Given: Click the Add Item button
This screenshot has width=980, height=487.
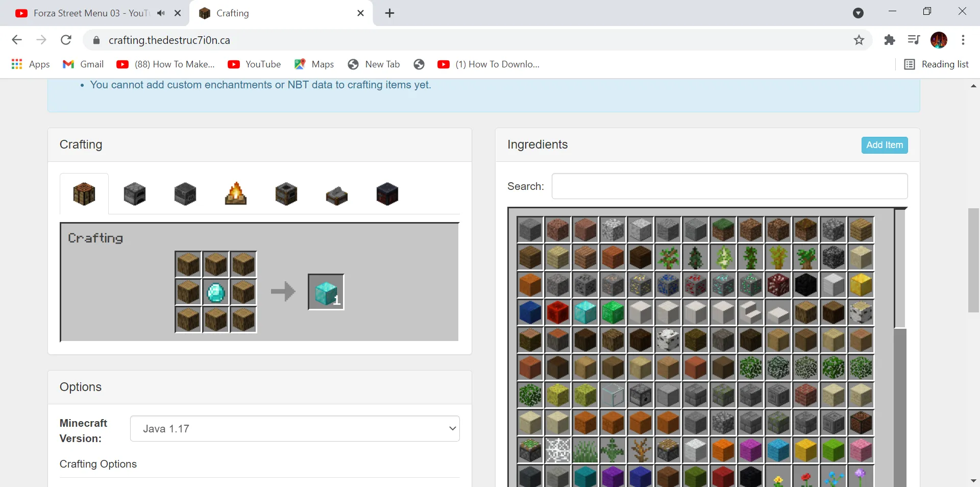Looking at the screenshot, I should (884, 145).
